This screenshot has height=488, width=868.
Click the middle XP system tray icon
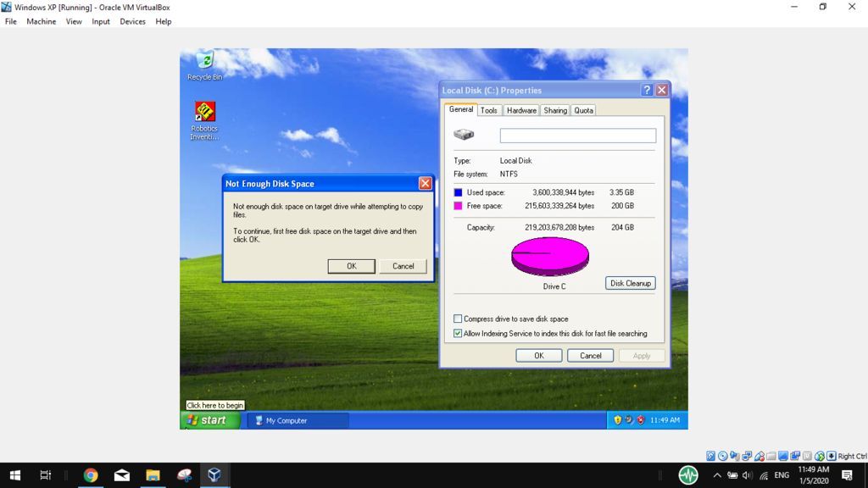click(629, 420)
